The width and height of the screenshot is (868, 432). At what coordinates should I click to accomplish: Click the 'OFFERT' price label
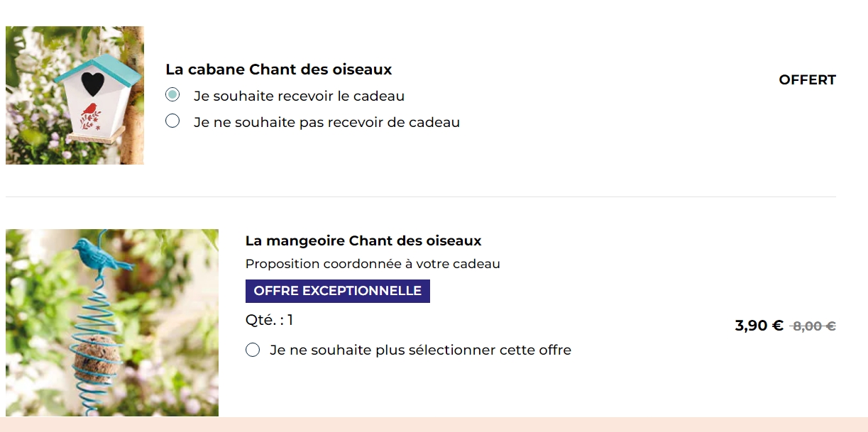[807, 80]
